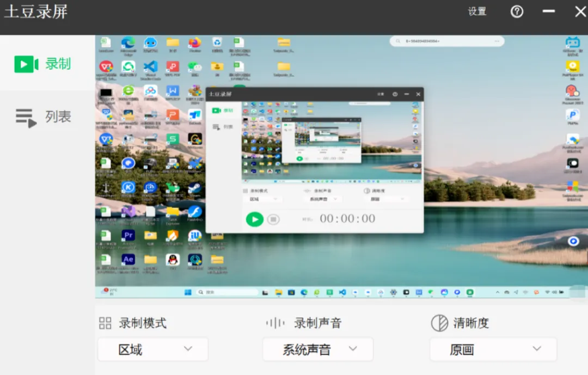Viewport: 588px width, 375px height.
Task: Click Adobe After Effects Ae icon in preview
Action: [128, 260]
